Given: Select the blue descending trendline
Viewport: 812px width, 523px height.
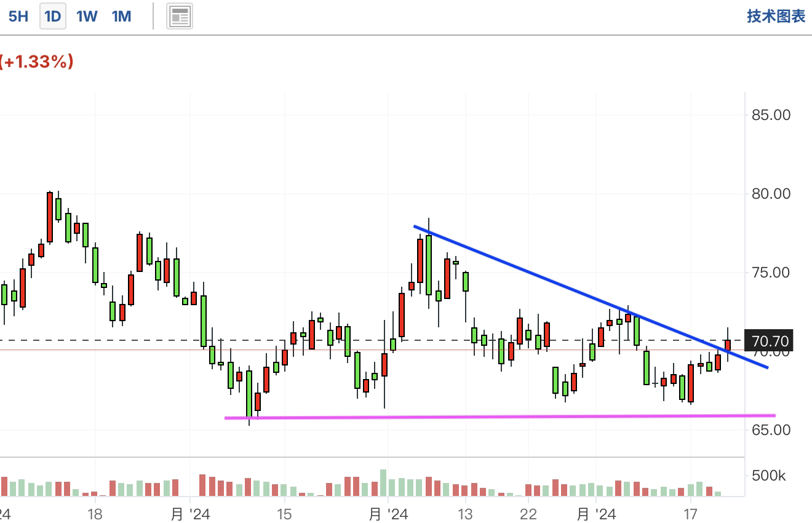Looking at the screenshot, I should (591, 297).
